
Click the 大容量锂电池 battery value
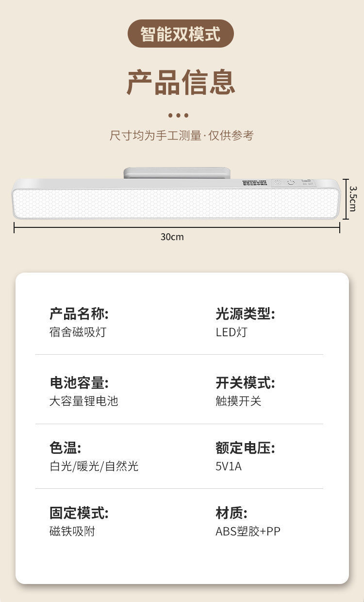83,401
